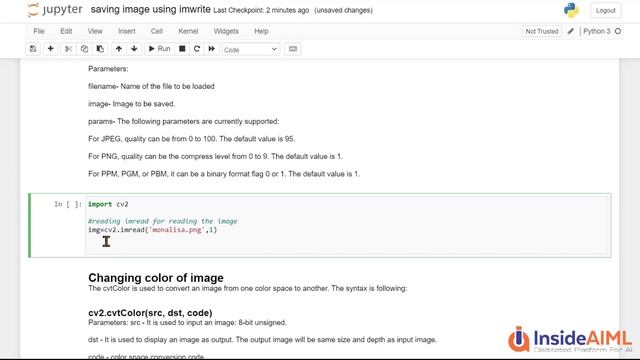Open the Help menu
The width and height of the screenshot is (640, 360).
point(261,31)
